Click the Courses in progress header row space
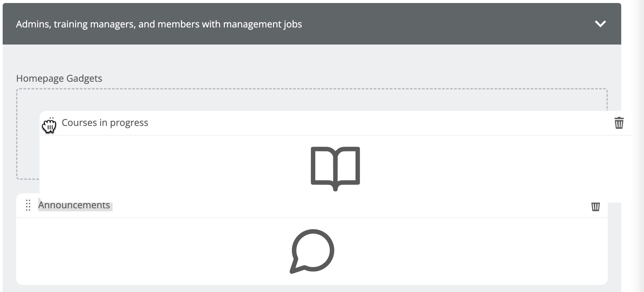Viewport: 644px width, 292px height. [x=369, y=123]
